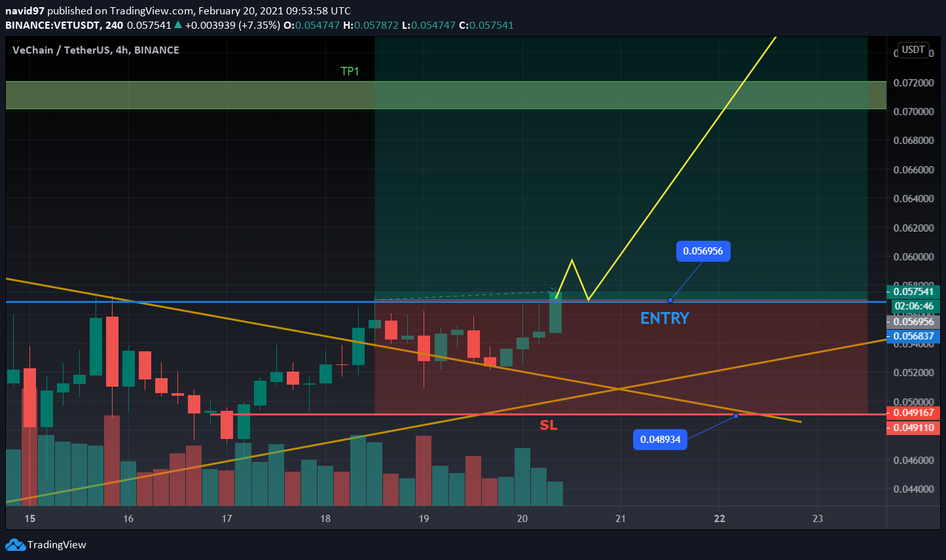Select the TP1 label on chart

coord(350,71)
